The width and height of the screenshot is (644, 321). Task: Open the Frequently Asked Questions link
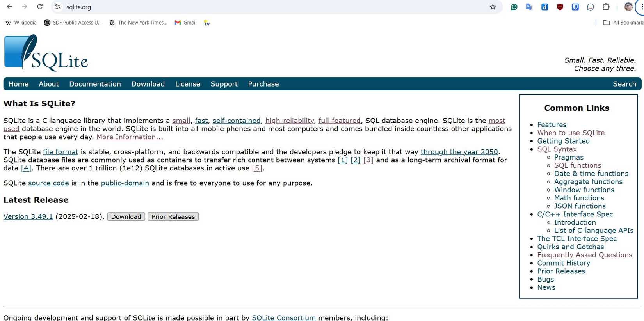pyautogui.click(x=585, y=255)
